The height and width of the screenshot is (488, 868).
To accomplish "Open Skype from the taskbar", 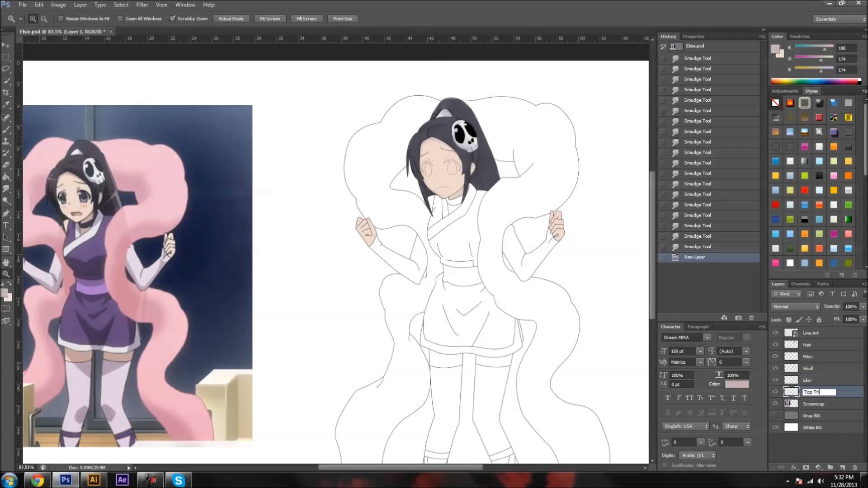I will coord(178,480).
